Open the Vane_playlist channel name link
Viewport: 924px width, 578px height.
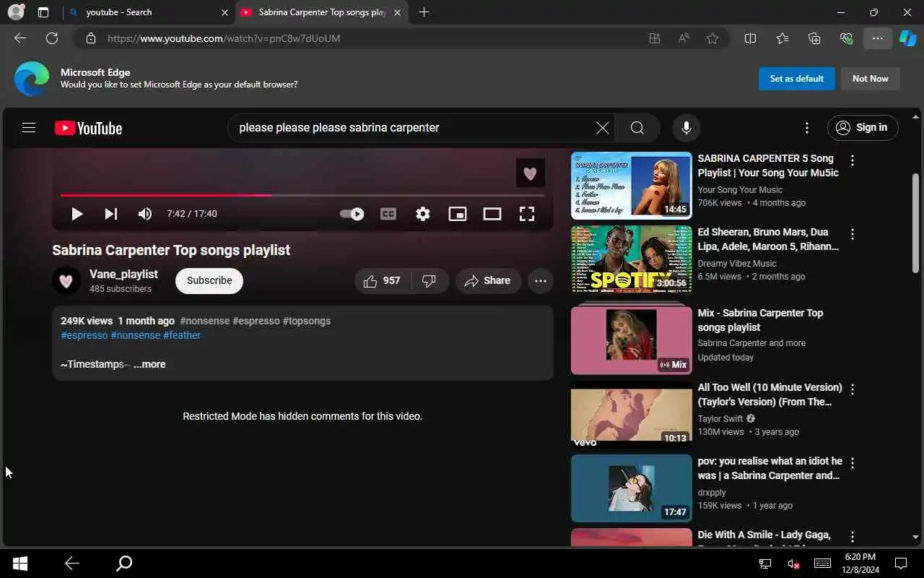tap(123, 274)
